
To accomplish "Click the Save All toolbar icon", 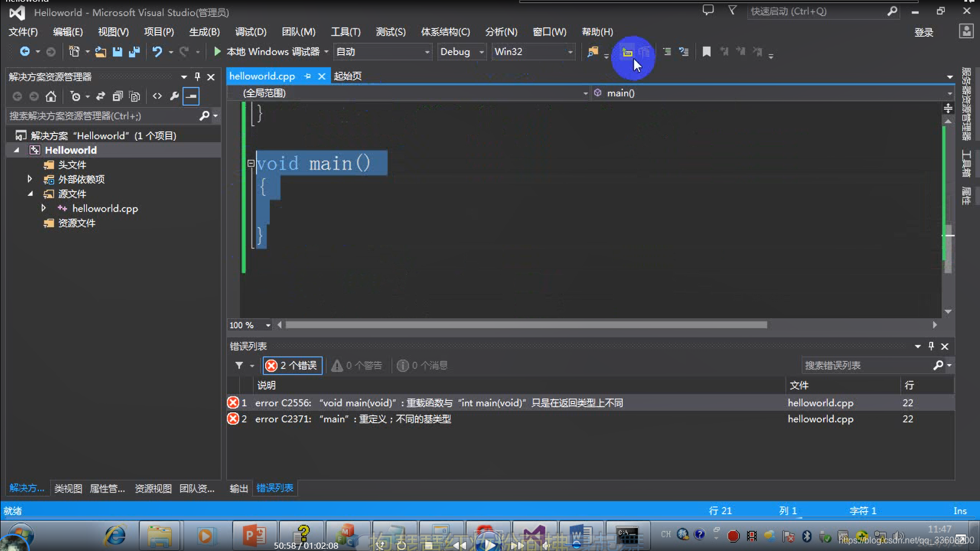I will point(134,52).
